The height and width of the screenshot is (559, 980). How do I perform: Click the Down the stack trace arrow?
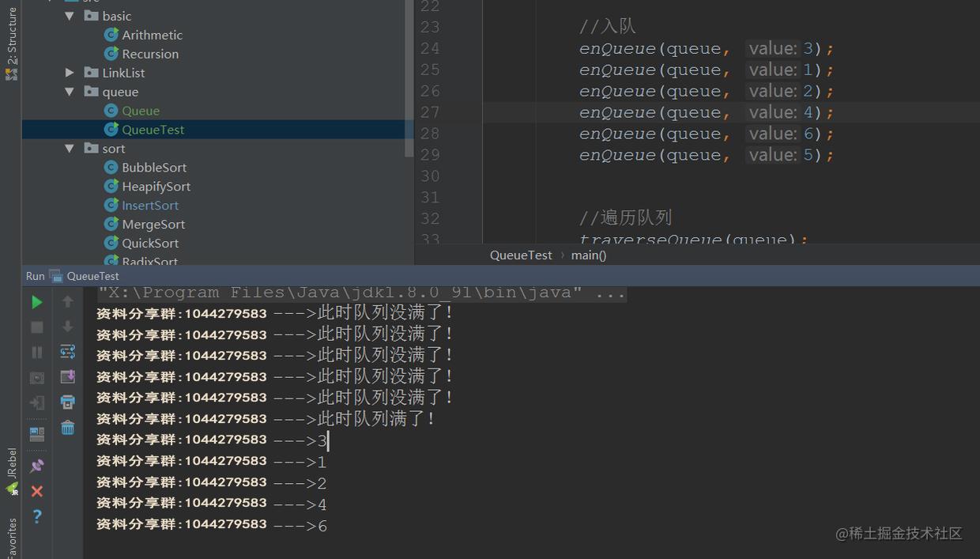click(x=67, y=327)
